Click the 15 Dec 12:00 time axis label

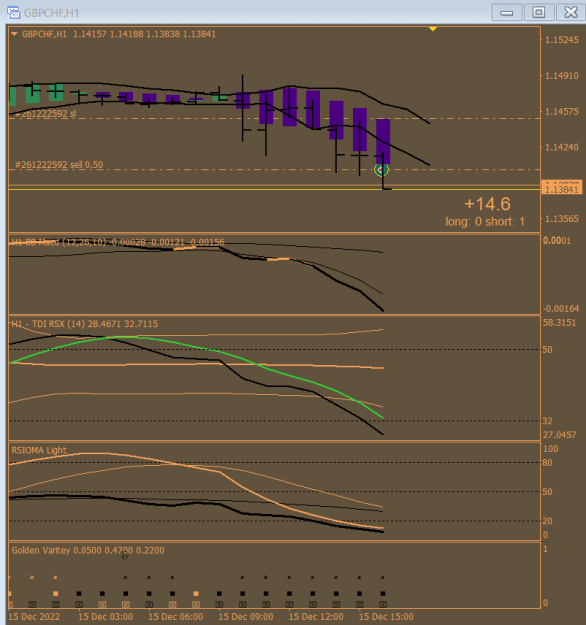[x=316, y=617]
